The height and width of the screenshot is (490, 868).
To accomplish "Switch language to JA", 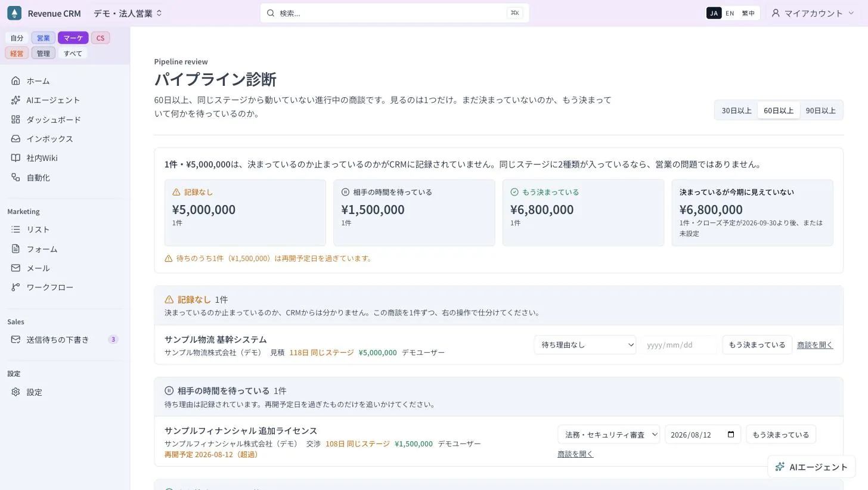I will click(x=714, y=13).
